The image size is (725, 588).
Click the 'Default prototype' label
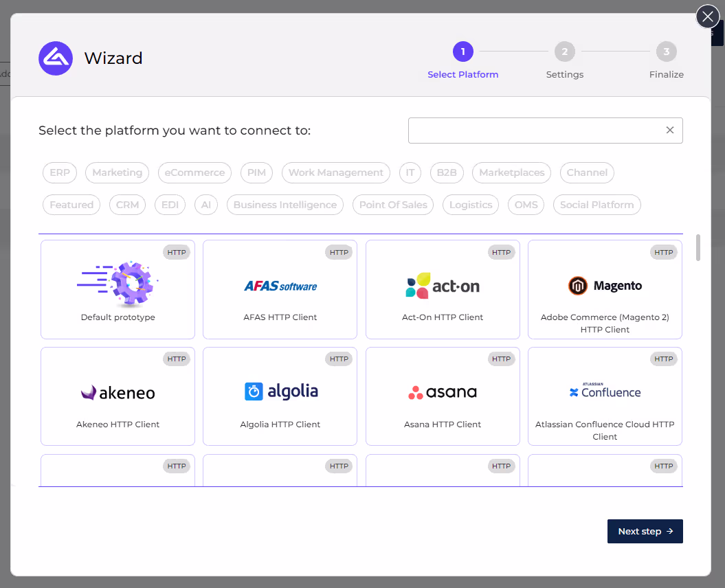pos(118,317)
